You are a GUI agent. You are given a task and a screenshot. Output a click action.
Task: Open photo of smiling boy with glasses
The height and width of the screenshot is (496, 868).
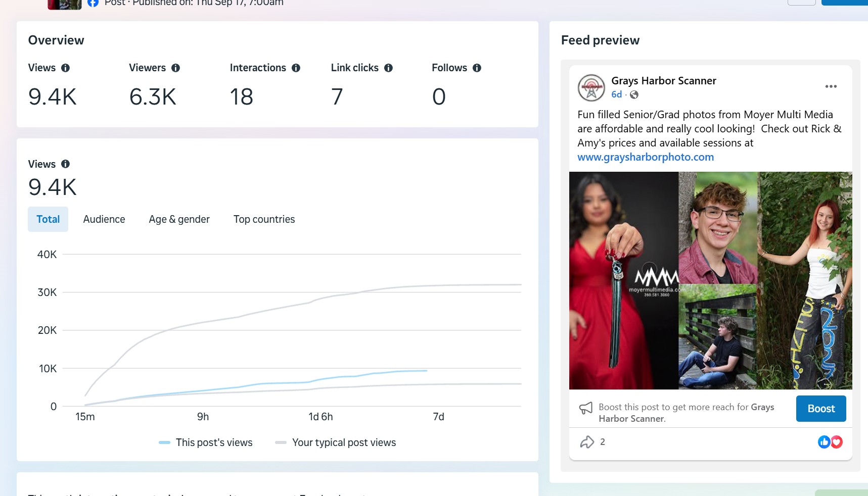click(718, 227)
